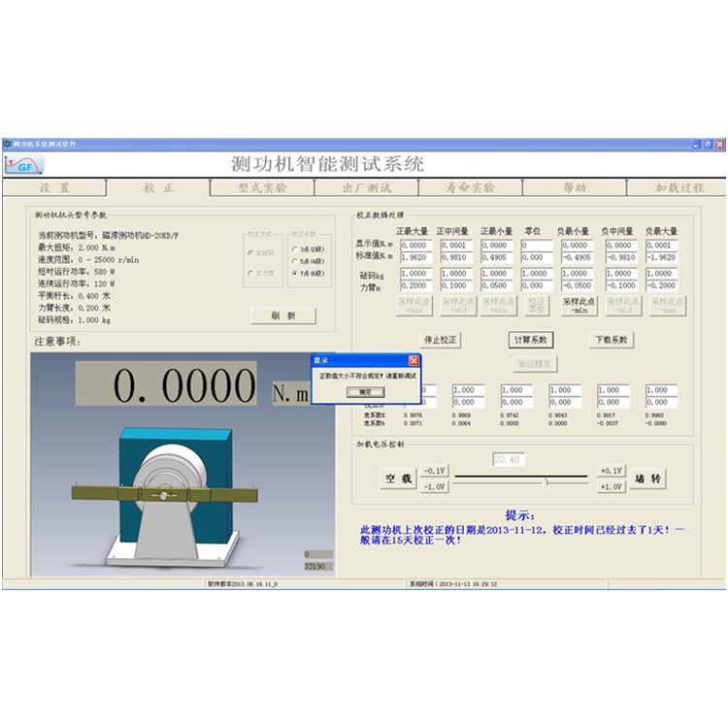This screenshot has width=728, height=728.
Task: Choose 定力臂 calibration method radio
Action: tap(250, 274)
